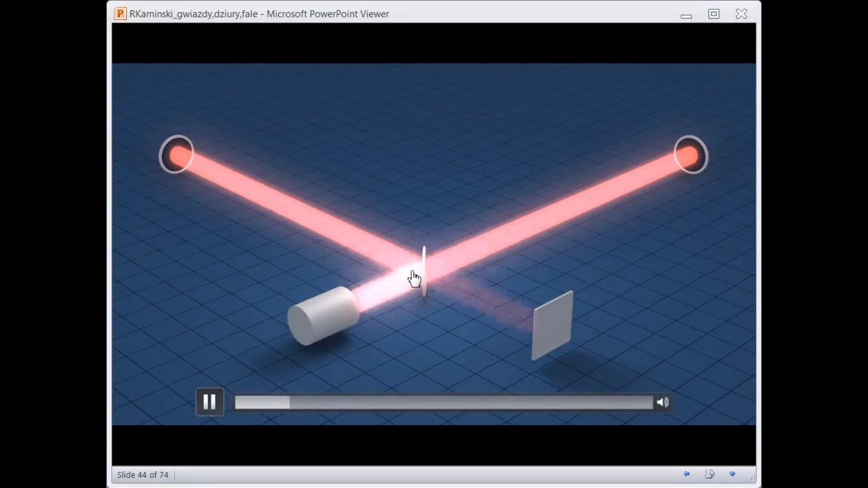Click the PowerPoint Viewer app icon in title bar
This screenshot has width=868, height=488.
pyautogui.click(x=120, y=14)
